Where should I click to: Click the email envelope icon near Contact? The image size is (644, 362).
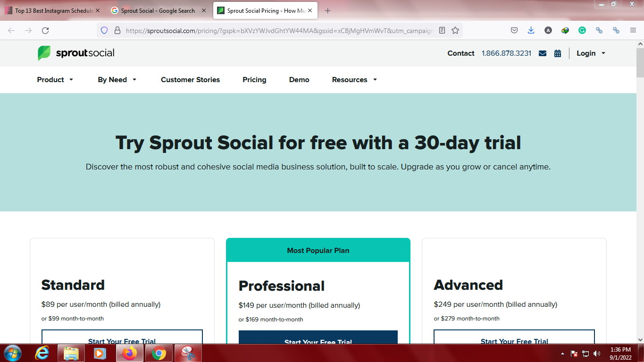tap(543, 53)
